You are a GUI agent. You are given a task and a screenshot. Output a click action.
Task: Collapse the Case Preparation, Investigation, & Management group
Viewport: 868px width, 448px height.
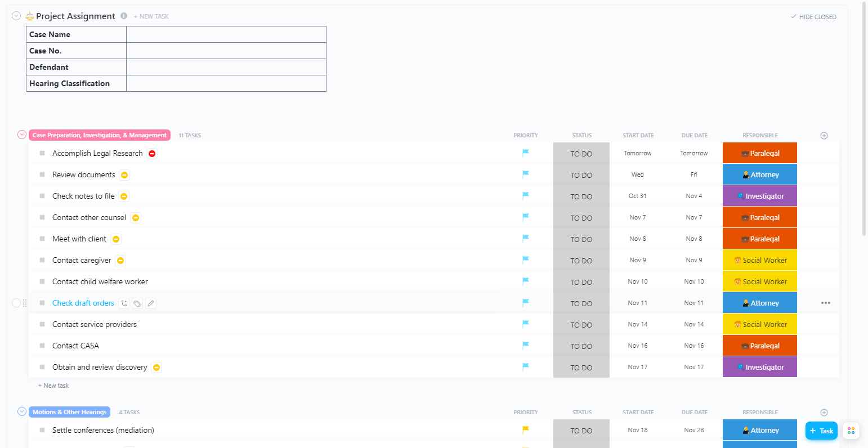21,135
